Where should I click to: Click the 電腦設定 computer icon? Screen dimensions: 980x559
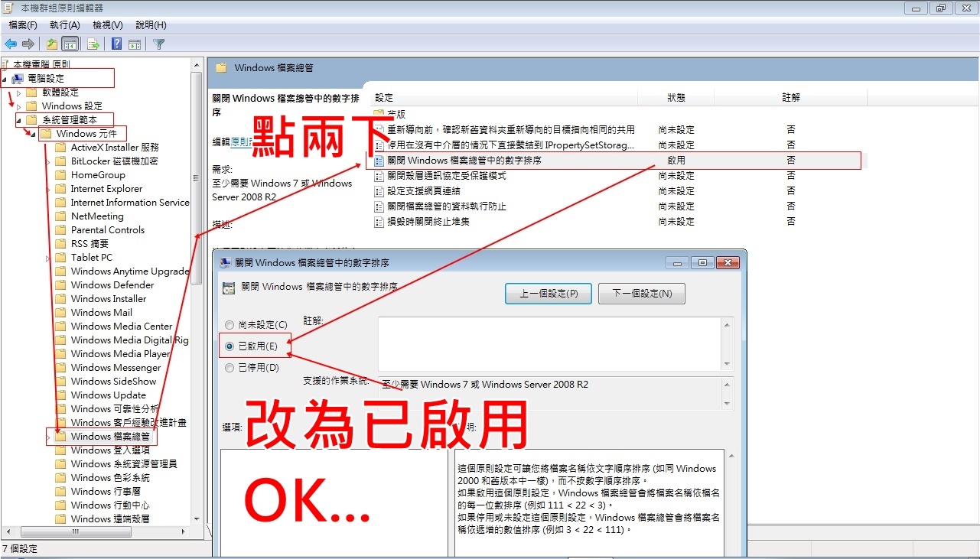pos(18,78)
